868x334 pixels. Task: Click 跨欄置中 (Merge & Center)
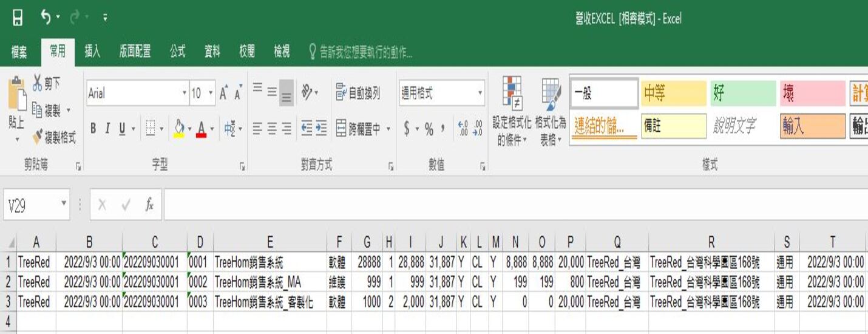(x=358, y=128)
